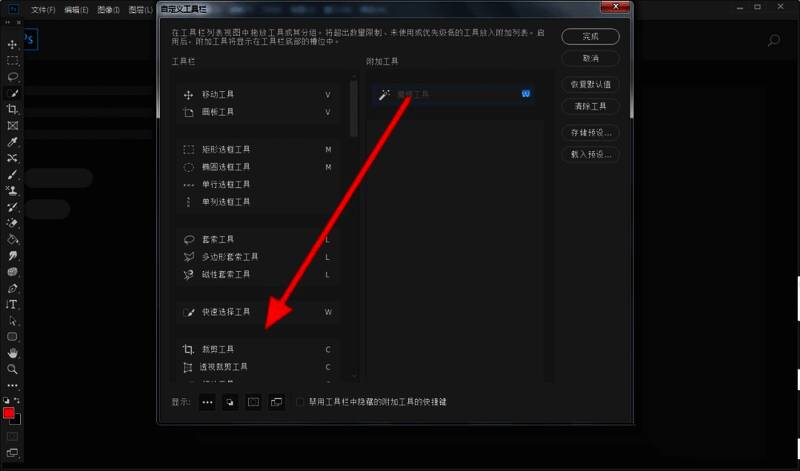Click the 磁性套索工具 row
This screenshot has height=471, width=800.
click(257, 275)
